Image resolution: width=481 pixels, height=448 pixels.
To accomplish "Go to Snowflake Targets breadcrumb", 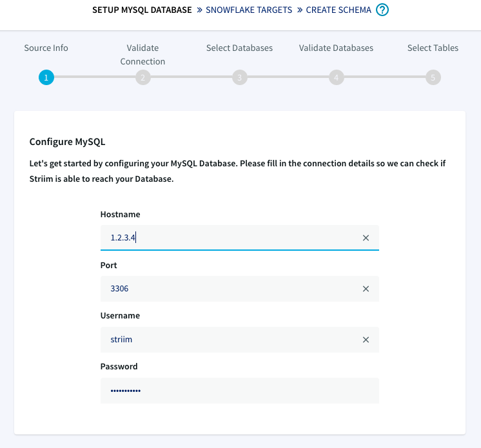I will [249, 10].
